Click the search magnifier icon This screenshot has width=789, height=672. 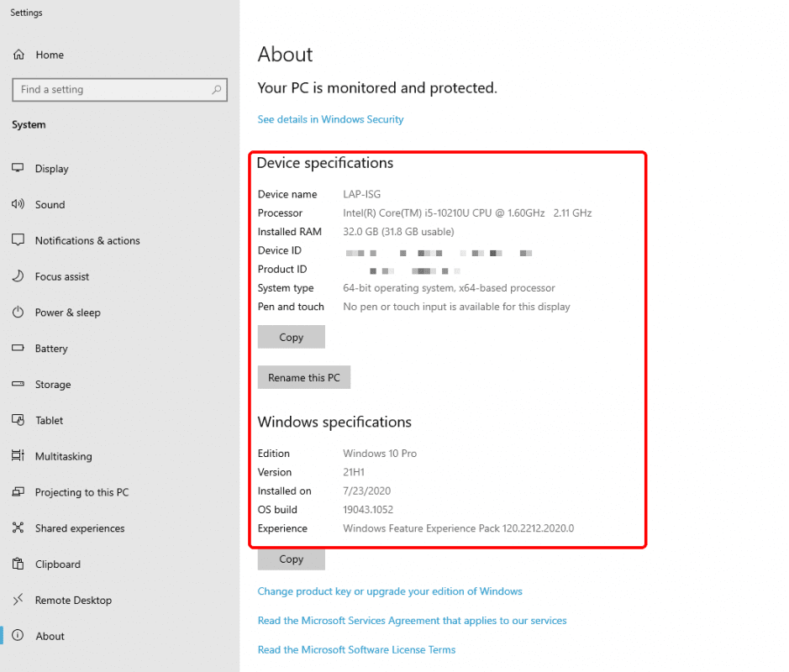click(217, 90)
